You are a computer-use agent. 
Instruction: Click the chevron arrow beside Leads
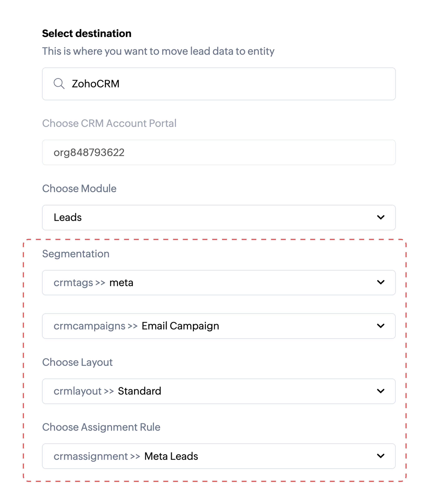point(380,218)
